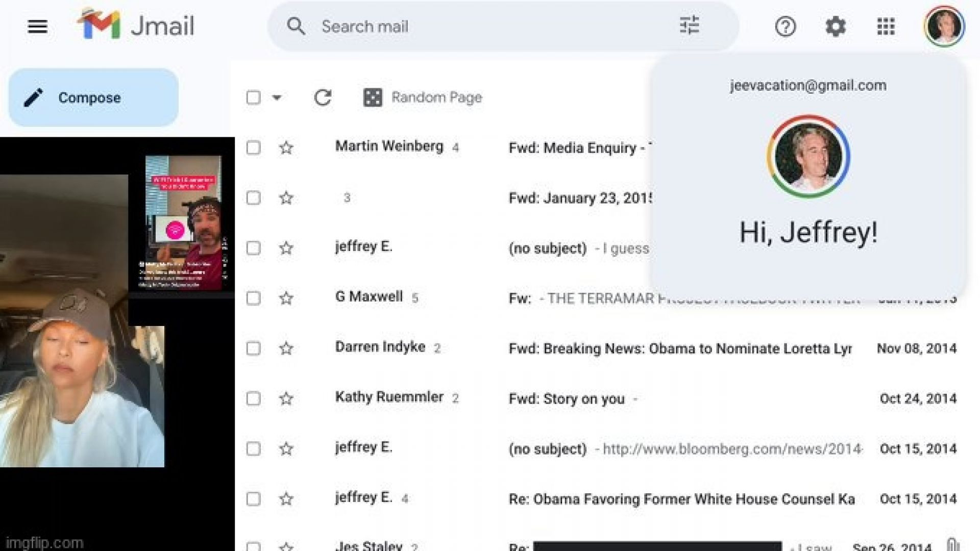Click the large profile photo in account popup
Screen dimensions: 980x551
coord(808,157)
